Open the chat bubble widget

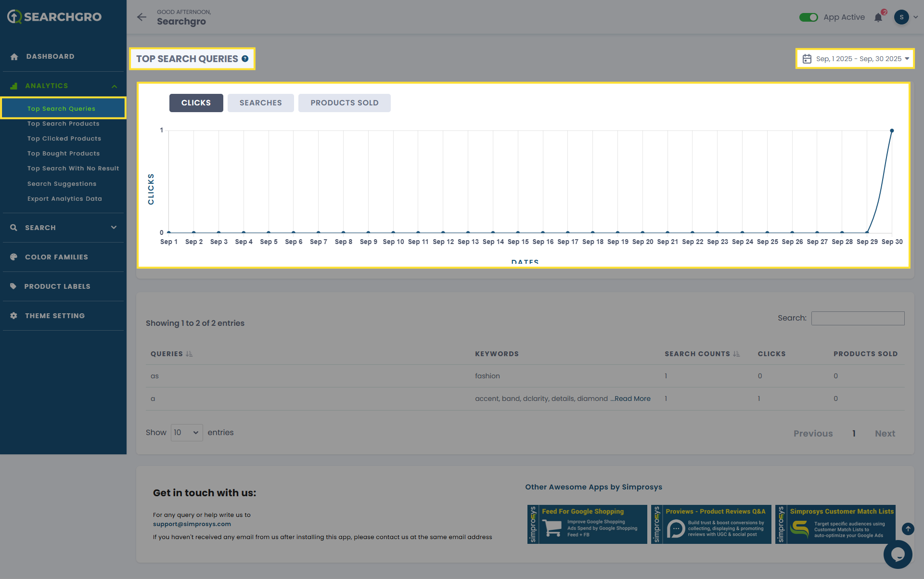(898, 554)
